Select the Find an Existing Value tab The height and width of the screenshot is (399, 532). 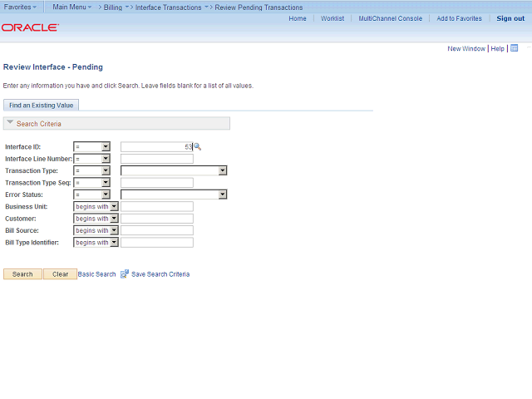(x=41, y=106)
